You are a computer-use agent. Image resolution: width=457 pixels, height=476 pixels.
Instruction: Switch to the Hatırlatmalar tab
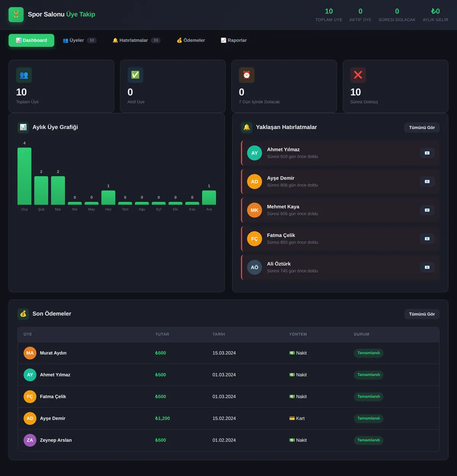tap(136, 40)
